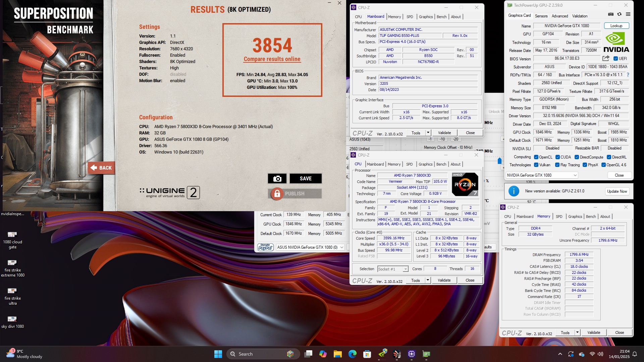Toggle the DirectML checkbox
The height and width of the screenshot is (362, 644).
tap(609, 157)
